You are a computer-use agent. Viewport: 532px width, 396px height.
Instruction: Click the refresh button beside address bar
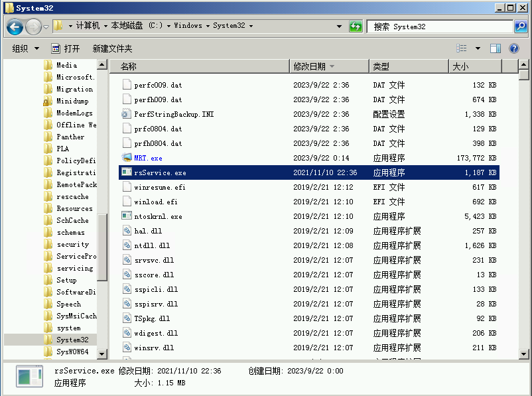click(356, 27)
